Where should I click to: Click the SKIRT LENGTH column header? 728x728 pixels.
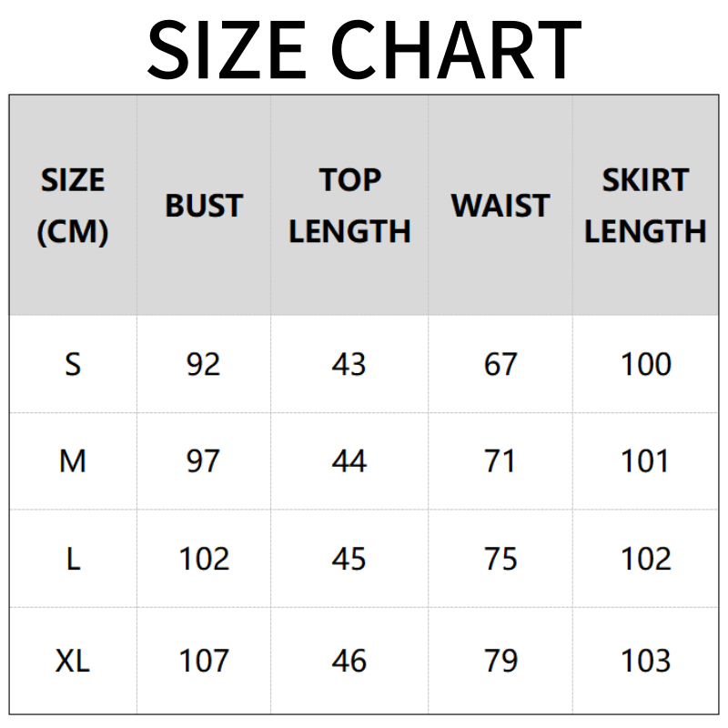click(645, 206)
